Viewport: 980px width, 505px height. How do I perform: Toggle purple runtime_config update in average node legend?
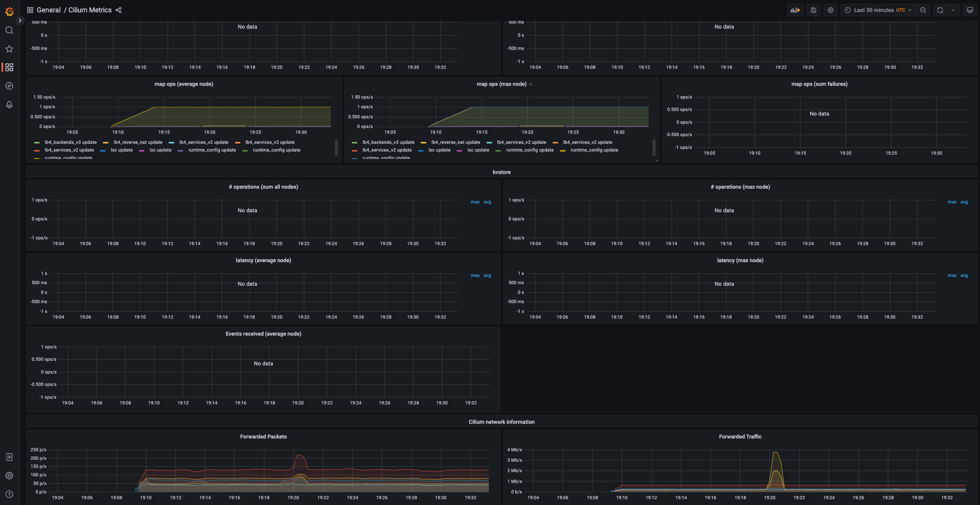212,150
